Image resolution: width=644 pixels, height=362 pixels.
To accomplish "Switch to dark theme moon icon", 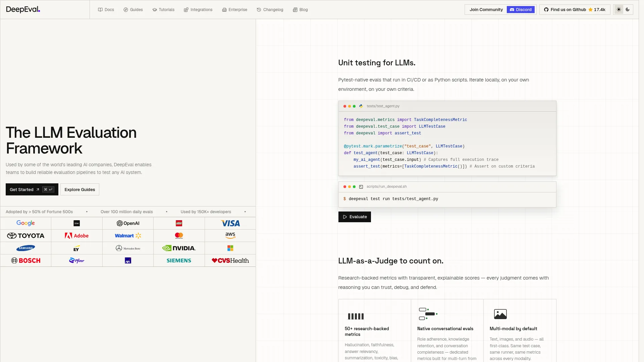I will (628, 10).
